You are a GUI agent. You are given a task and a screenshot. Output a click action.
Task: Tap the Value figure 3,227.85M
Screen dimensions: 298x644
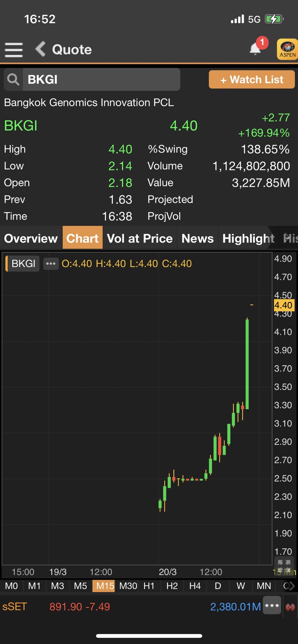261,183
